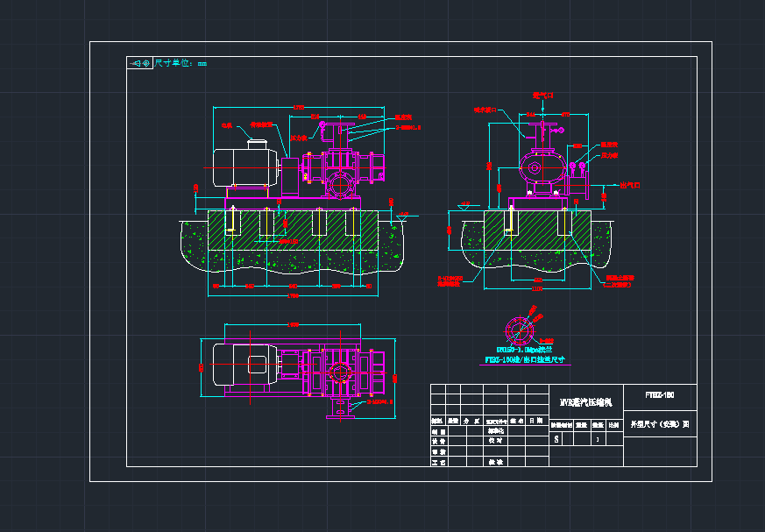Select the '外型尺寸(安装)图' title cell
The height and width of the screenshot is (532, 765).
pos(660,424)
